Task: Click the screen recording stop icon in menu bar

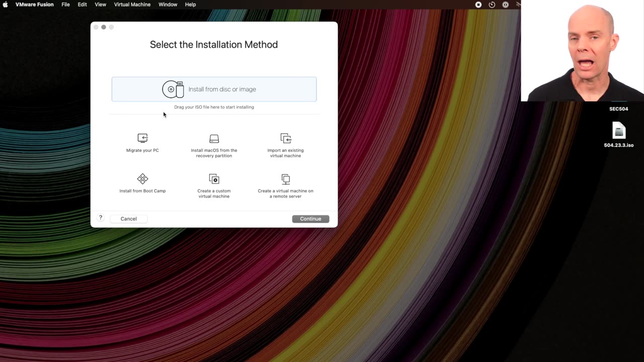Action: click(x=478, y=5)
